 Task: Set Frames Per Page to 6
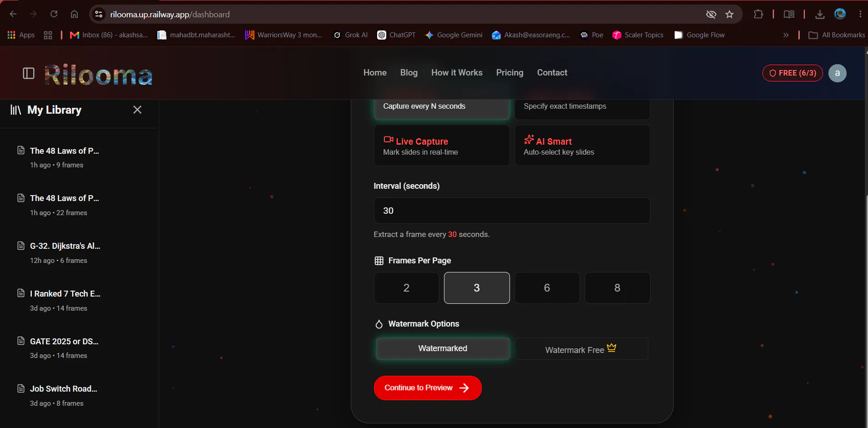click(x=547, y=288)
